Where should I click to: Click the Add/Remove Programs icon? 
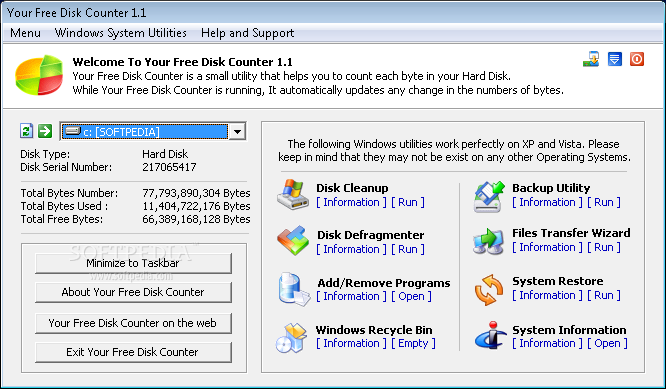click(294, 290)
